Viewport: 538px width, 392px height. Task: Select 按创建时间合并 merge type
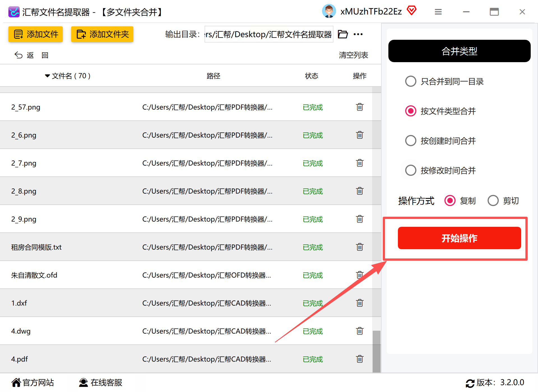pos(411,141)
